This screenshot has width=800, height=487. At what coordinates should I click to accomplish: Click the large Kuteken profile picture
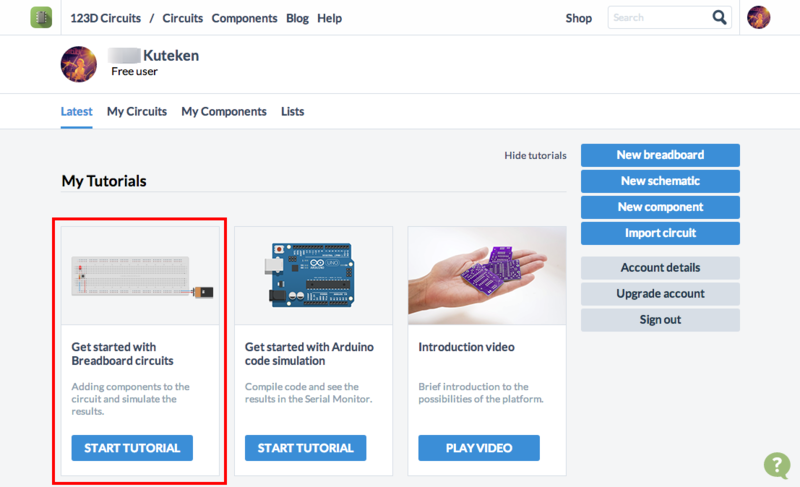(x=79, y=64)
